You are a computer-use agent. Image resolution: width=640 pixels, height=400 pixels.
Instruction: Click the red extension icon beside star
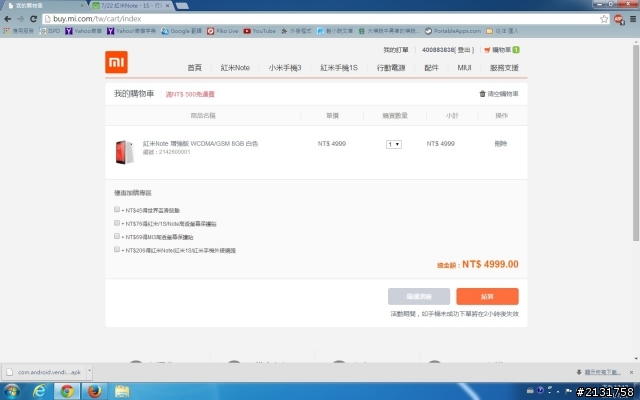click(619, 19)
